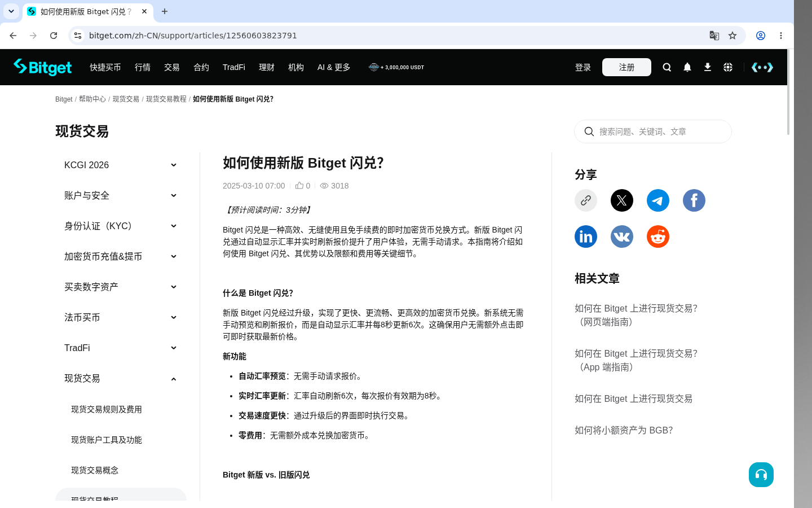Viewport: 812px width, 508px height.
Task: Share article on Facebook
Action: [x=694, y=200]
